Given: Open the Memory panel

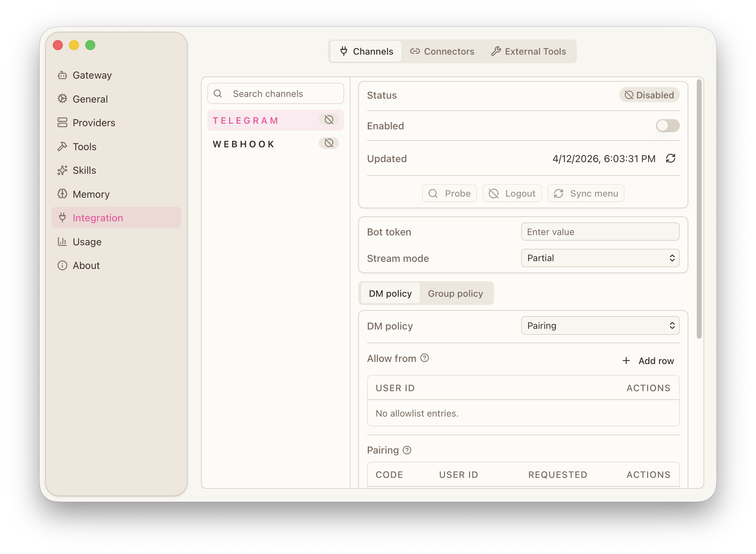Looking at the screenshot, I should click(91, 194).
